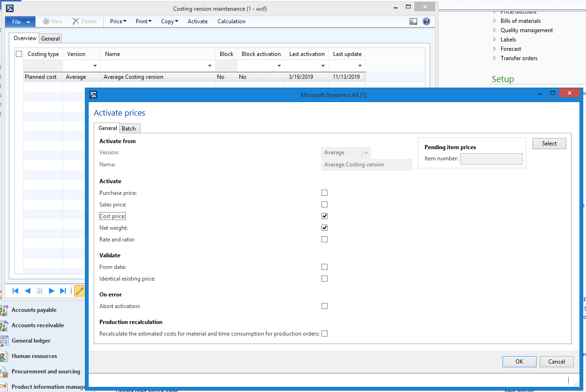
Task: Switch to General tab in Costing version maintenance
Action: 50,39
